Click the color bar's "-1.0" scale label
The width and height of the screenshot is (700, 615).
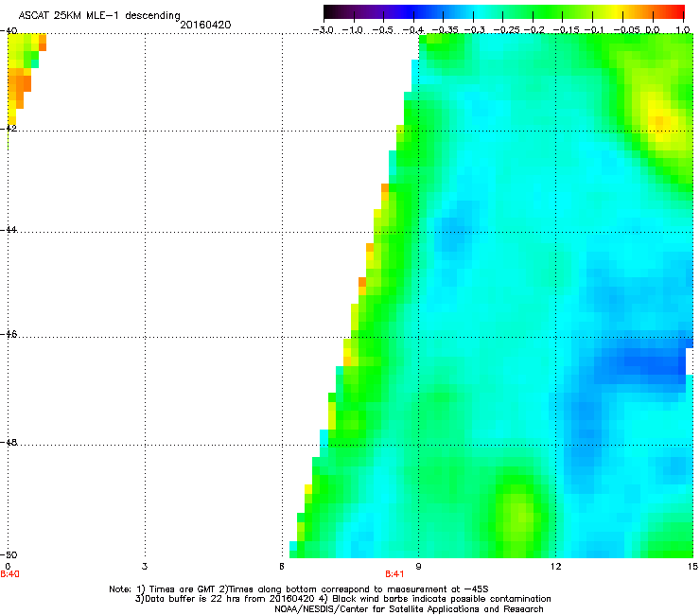pos(353,30)
